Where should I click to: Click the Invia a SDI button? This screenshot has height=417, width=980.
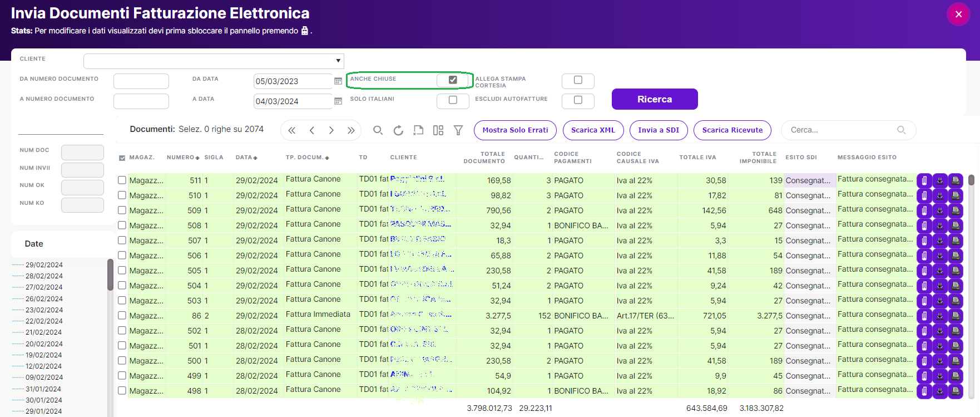[x=659, y=130]
